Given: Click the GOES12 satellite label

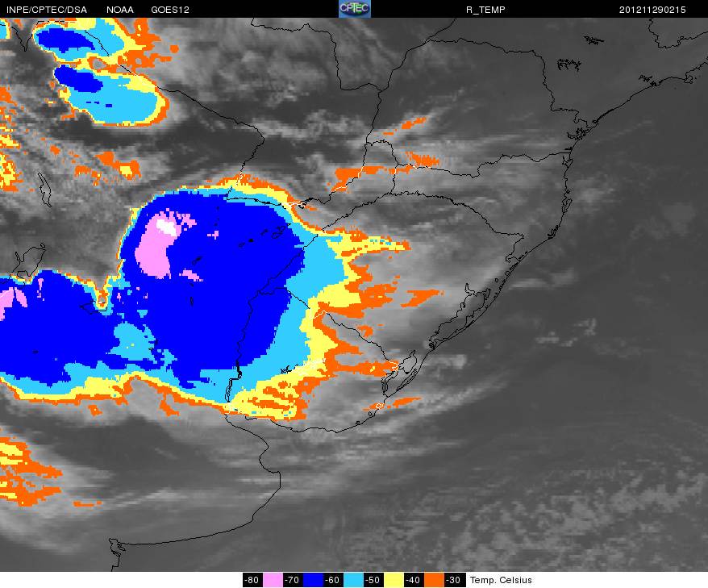Looking at the screenshot, I should tap(170, 10).
